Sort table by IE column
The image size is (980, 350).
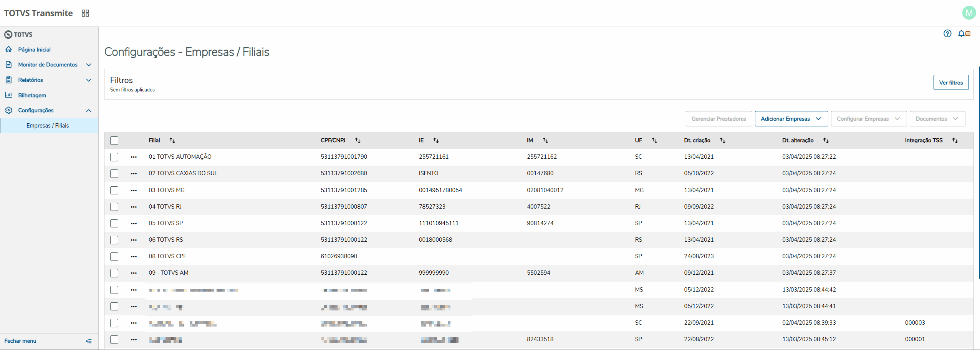tap(436, 141)
